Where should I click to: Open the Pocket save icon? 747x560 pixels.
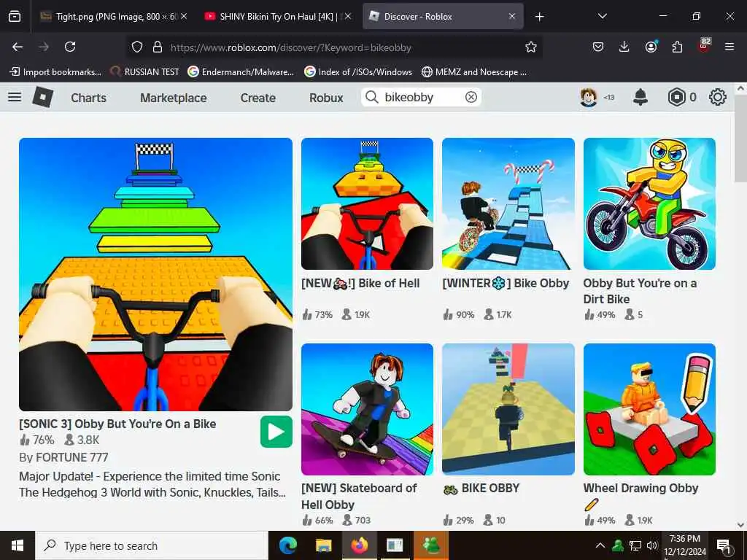[598, 47]
